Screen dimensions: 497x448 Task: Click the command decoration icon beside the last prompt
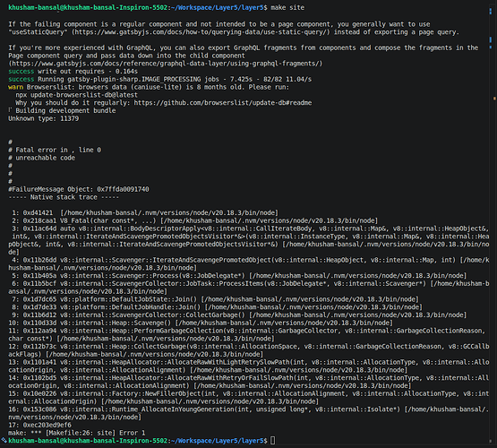tap(4, 441)
